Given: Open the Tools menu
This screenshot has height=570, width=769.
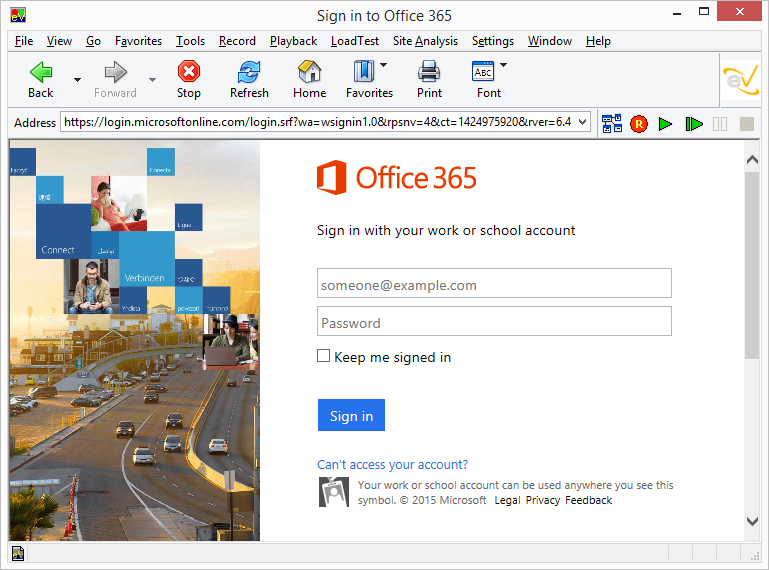Looking at the screenshot, I should coord(190,41).
